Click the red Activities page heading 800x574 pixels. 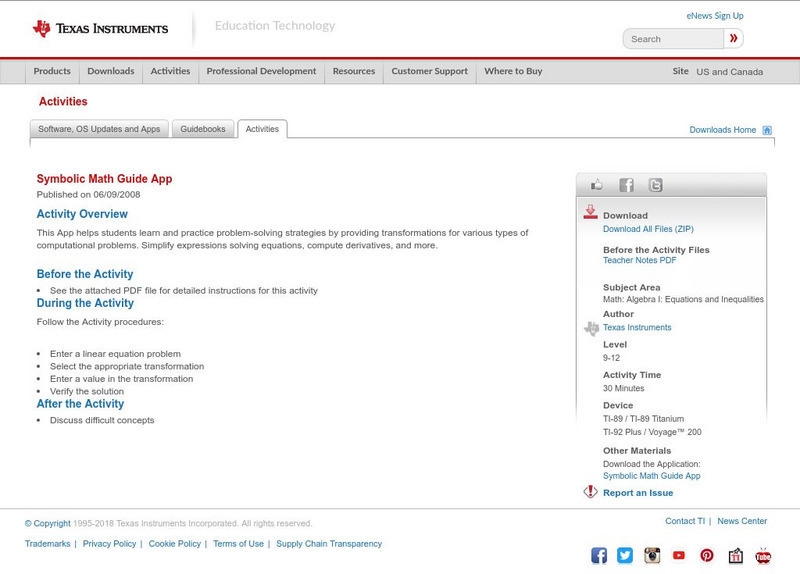click(x=63, y=102)
